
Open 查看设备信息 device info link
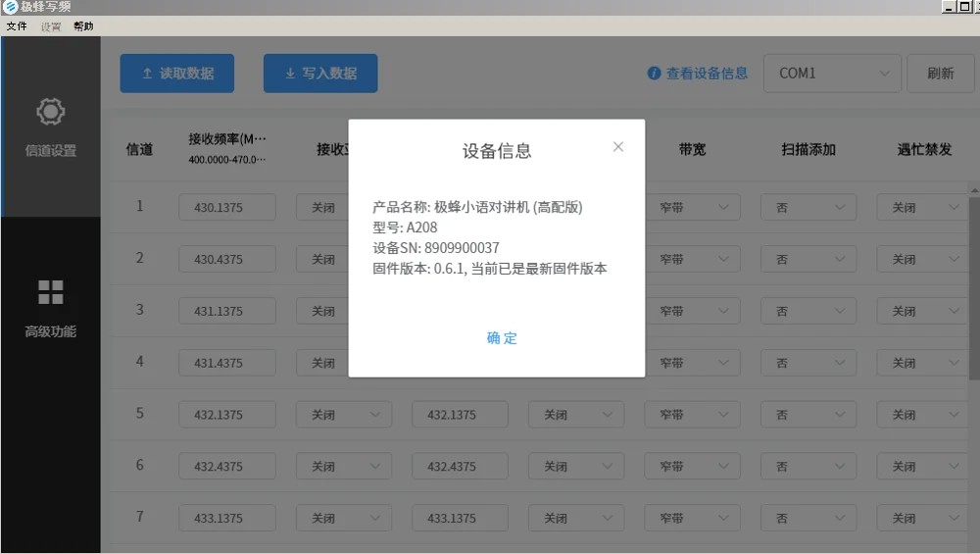pyautogui.click(x=707, y=74)
